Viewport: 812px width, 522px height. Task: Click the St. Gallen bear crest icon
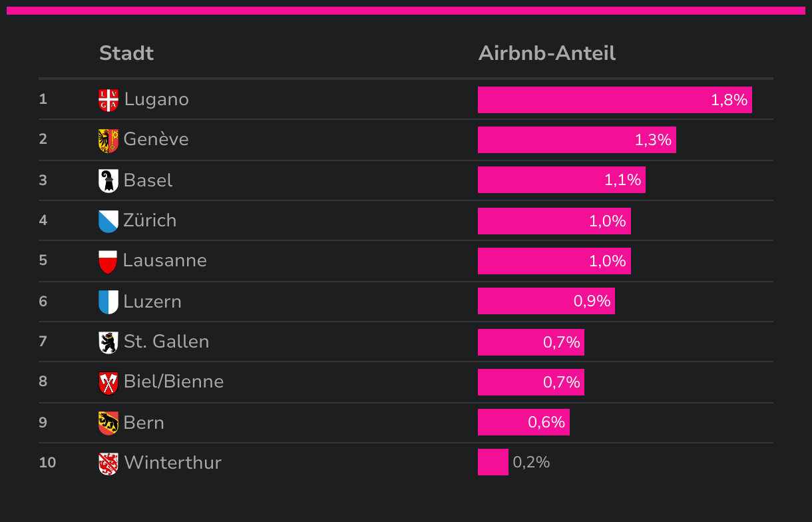coord(108,342)
